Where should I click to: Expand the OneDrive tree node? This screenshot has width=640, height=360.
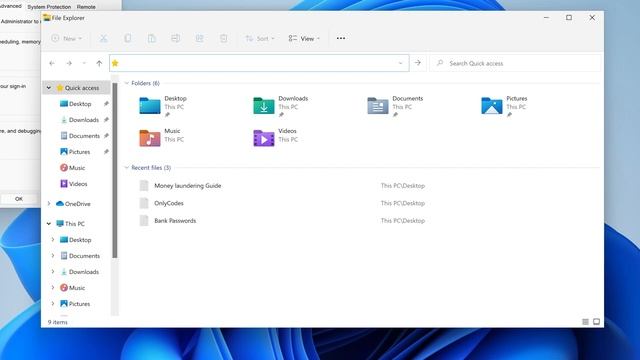(49, 203)
